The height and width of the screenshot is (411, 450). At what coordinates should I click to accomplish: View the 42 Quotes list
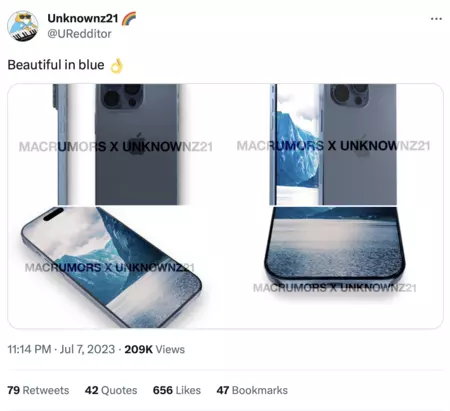(111, 390)
